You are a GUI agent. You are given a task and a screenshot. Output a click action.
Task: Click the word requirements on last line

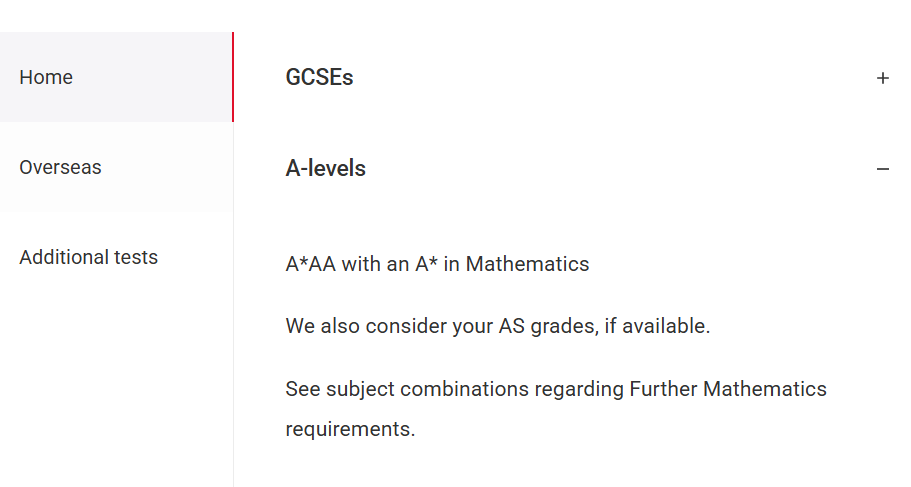pos(348,429)
